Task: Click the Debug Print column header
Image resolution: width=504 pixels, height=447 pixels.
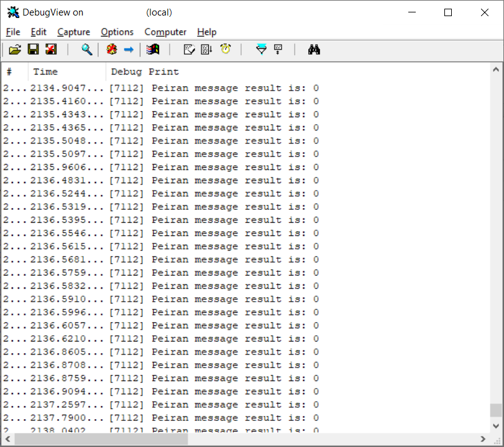Action: (143, 71)
